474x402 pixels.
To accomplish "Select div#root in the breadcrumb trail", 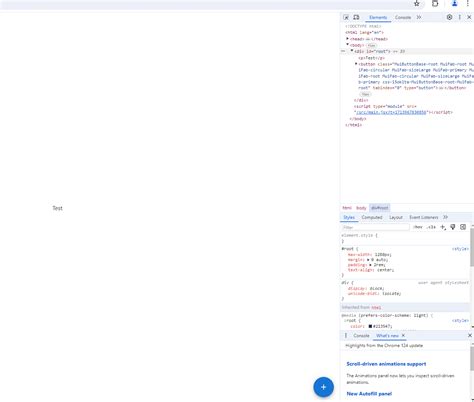I will pos(380,208).
